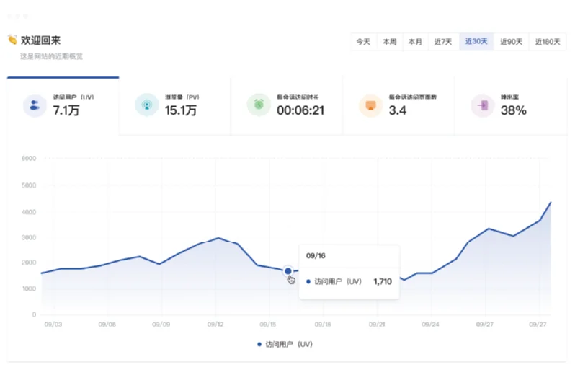The height and width of the screenshot is (383, 588).
Task: Open the 访问用户 (UV) 7.1万 metric card
Action: pyautogui.click(x=63, y=106)
